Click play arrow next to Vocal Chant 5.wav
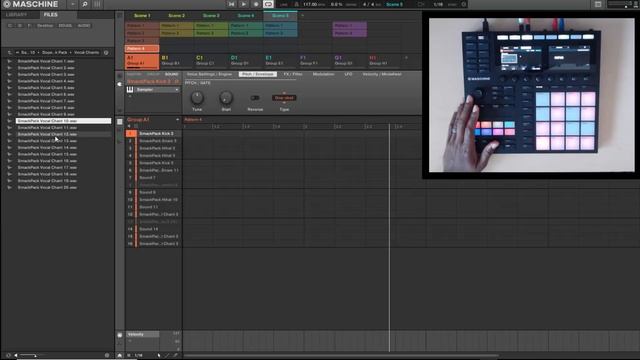640x360 pixels. pos(9,88)
